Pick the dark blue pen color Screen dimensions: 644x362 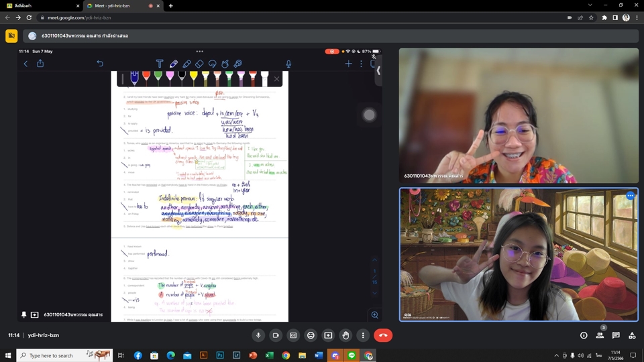coord(134,78)
